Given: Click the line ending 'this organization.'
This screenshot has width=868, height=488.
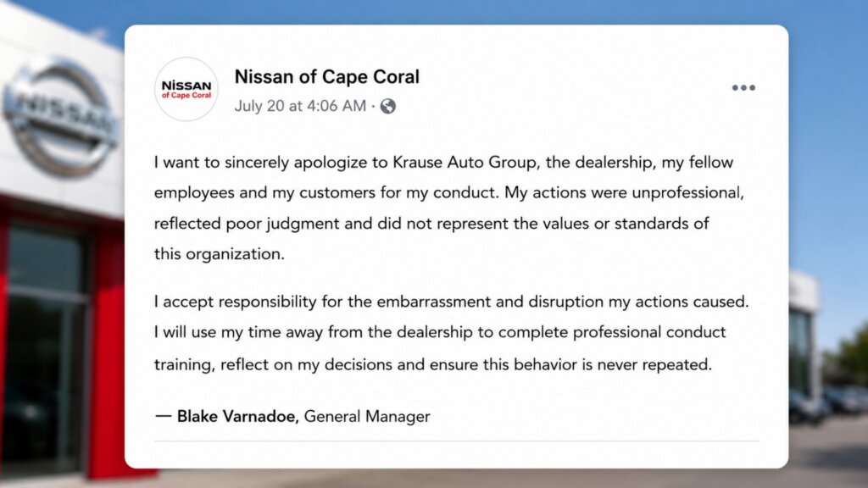Looking at the screenshot, I should 220,254.
